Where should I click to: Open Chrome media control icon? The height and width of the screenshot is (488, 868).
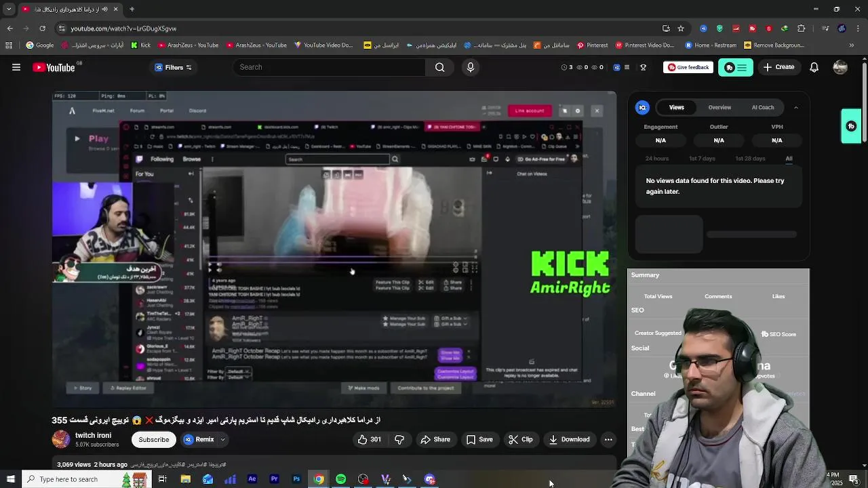click(x=825, y=28)
